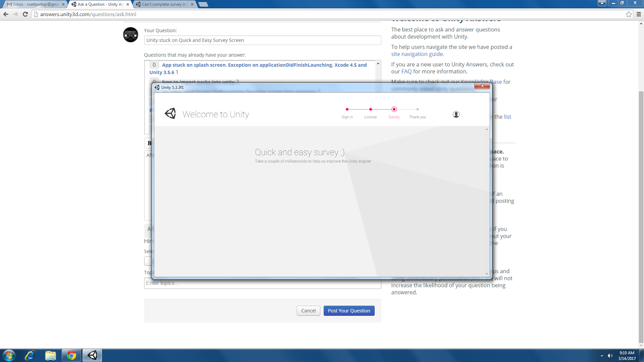Close the Unity 5.3.3f1 dialog window

482,86
